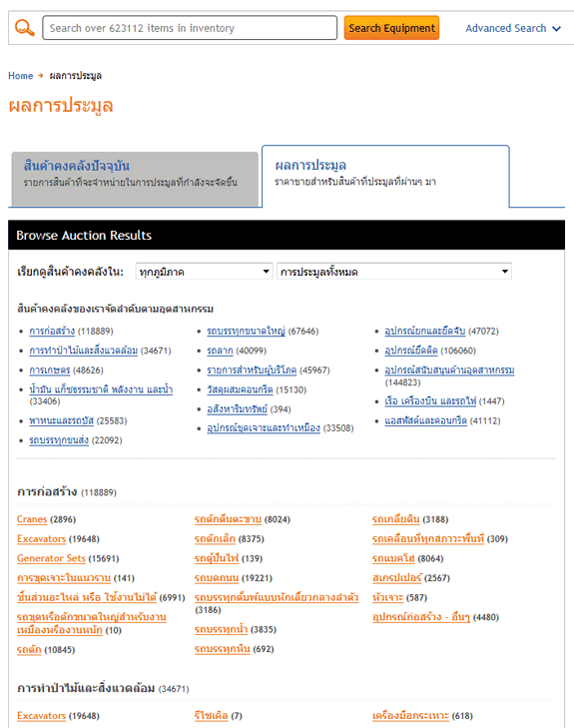
Task: Click the inventory search text field
Action: (190, 28)
